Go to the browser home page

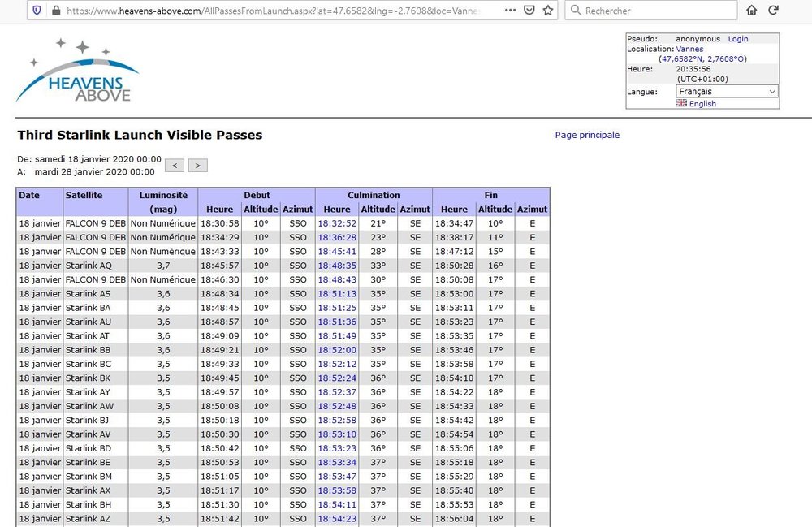coord(751,11)
